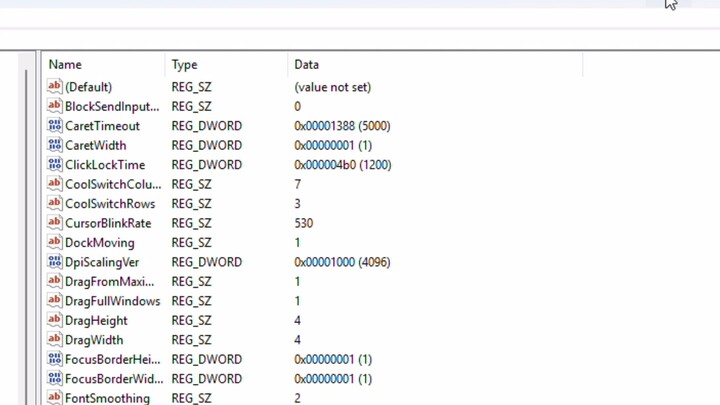Click the data value 0 for BlockSendInput
The image size is (720, 405).
298,107
